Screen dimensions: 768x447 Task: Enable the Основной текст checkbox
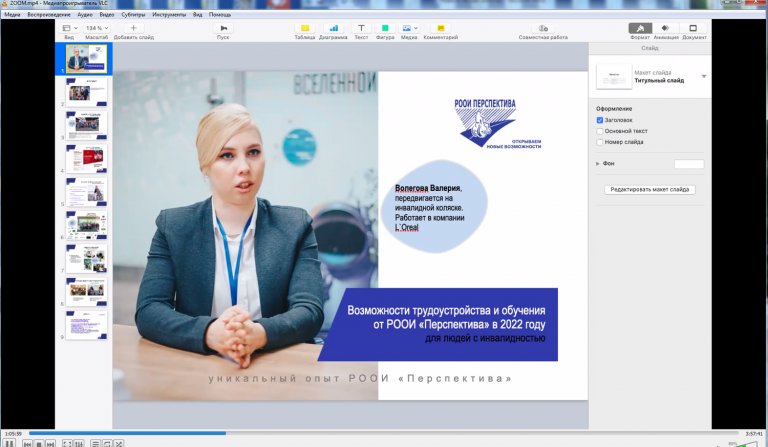coord(599,131)
